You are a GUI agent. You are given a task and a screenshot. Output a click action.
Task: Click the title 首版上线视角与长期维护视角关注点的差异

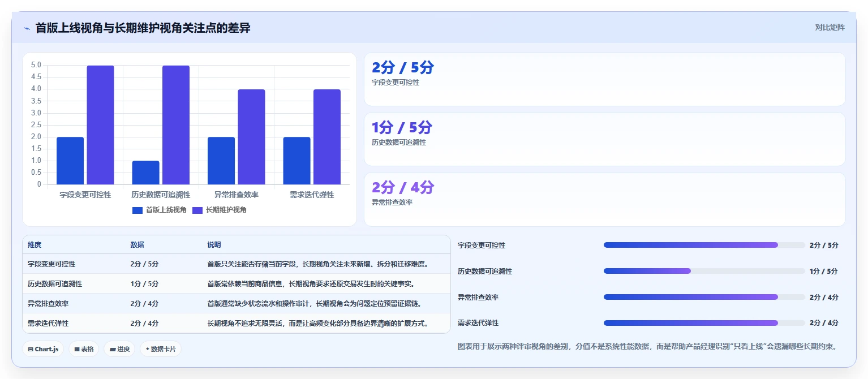tap(143, 28)
